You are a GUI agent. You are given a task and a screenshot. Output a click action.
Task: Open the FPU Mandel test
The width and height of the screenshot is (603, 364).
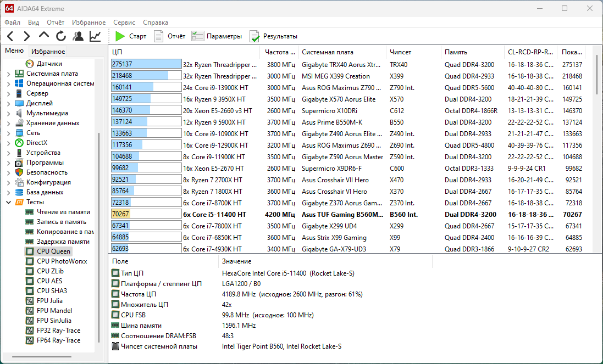point(54,311)
